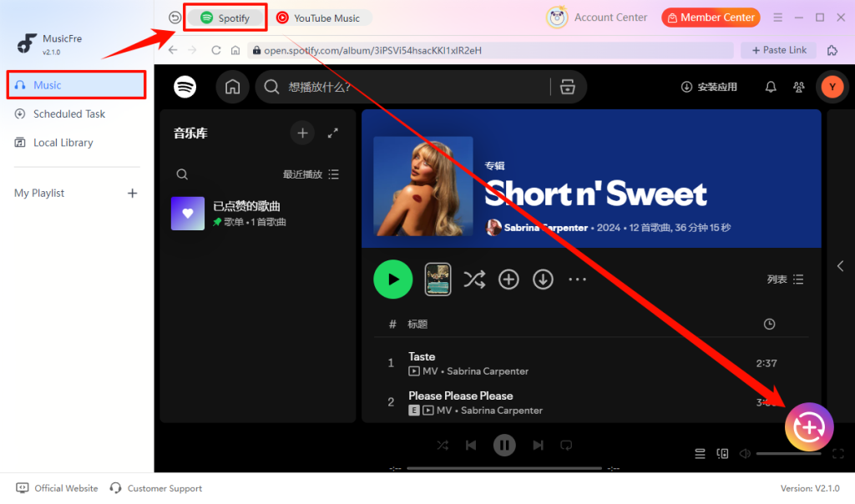Switch to the YouTube Music tab

pos(319,18)
